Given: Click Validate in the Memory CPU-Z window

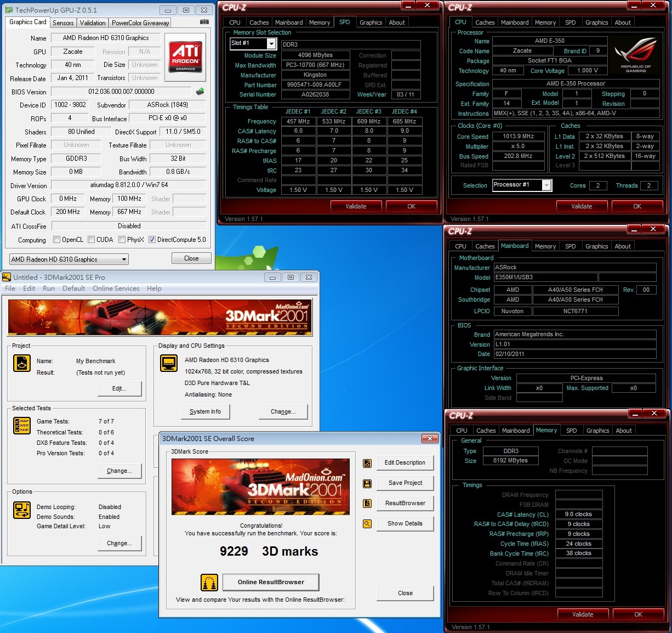Looking at the screenshot, I should pyautogui.click(x=583, y=614).
